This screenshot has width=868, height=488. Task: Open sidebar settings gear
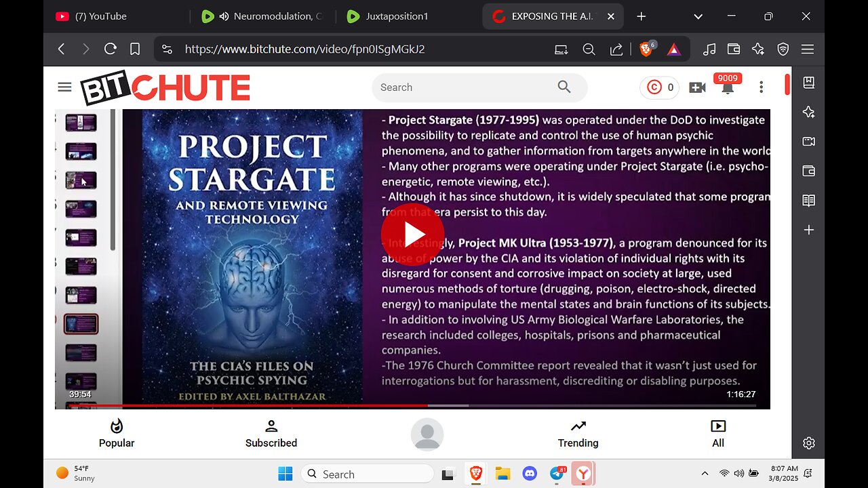tap(808, 443)
